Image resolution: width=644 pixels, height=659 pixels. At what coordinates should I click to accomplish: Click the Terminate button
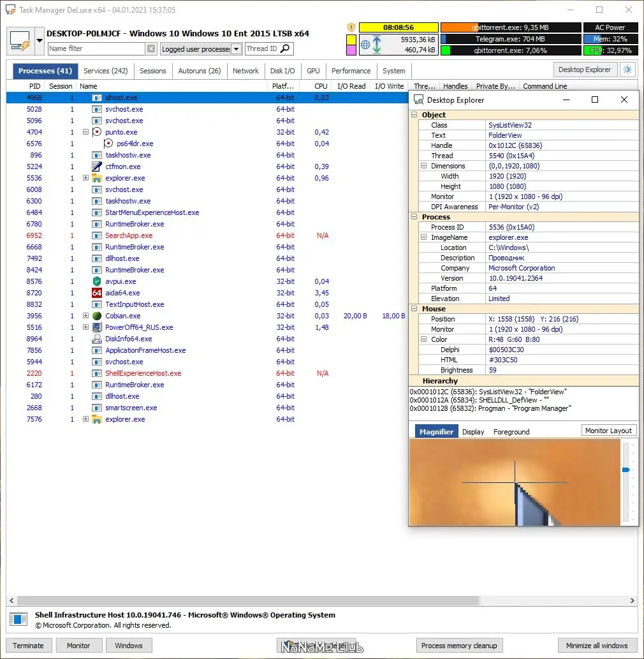point(28,646)
